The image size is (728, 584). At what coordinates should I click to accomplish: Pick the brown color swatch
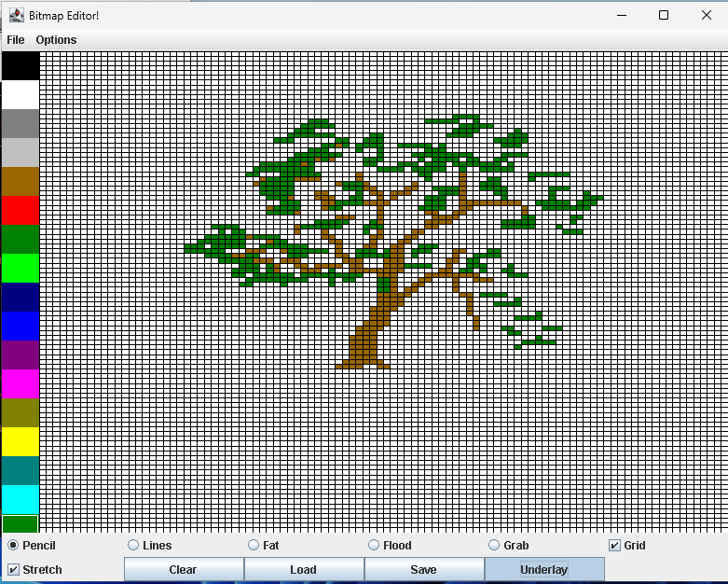pyautogui.click(x=21, y=182)
